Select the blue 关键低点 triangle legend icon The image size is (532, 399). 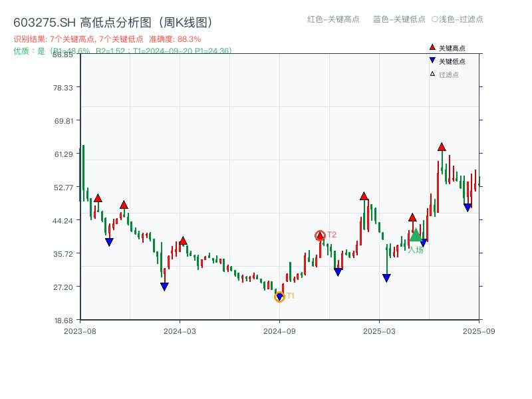tap(431, 60)
